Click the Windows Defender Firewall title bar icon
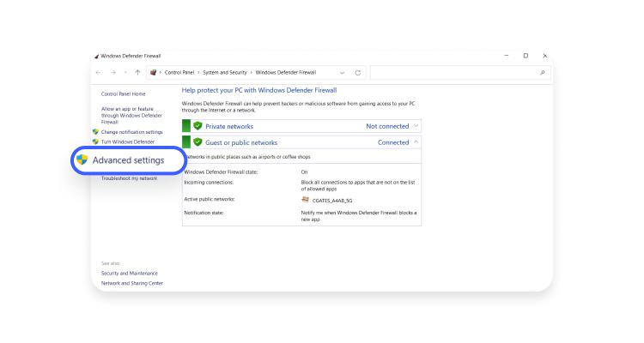 [x=96, y=57]
